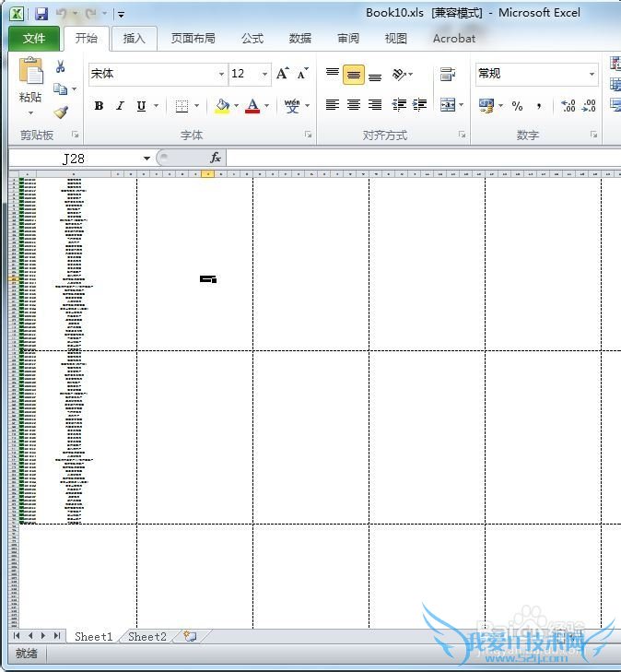The width and height of the screenshot is (621, 672).
Task: Toggle Bold formatting
Action: 99,105
